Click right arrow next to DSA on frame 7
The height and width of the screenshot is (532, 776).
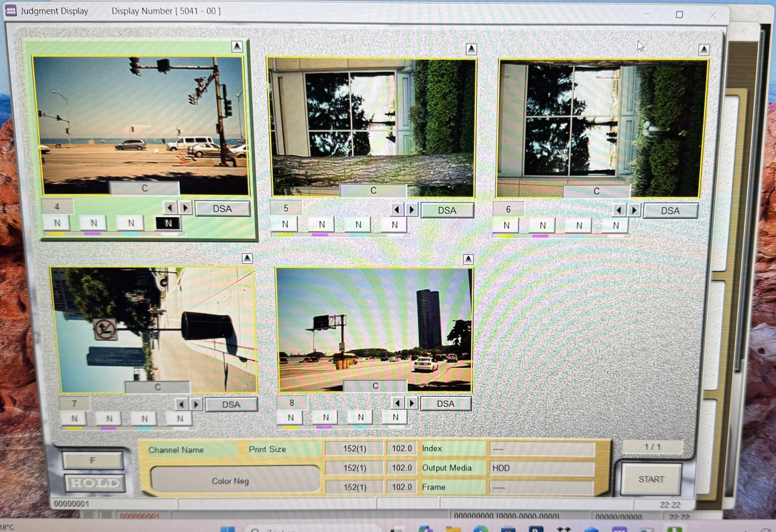(196, 404)
